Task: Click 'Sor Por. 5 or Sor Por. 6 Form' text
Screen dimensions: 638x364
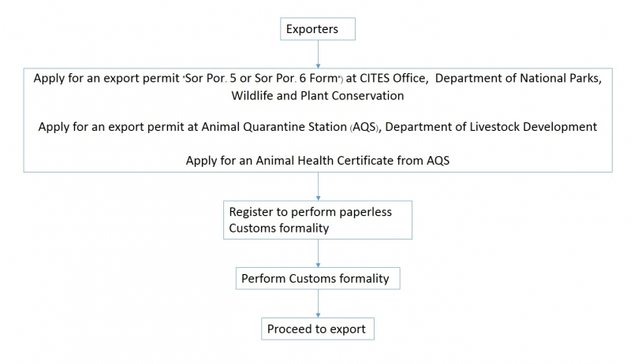Action: [x=261, y=78]
